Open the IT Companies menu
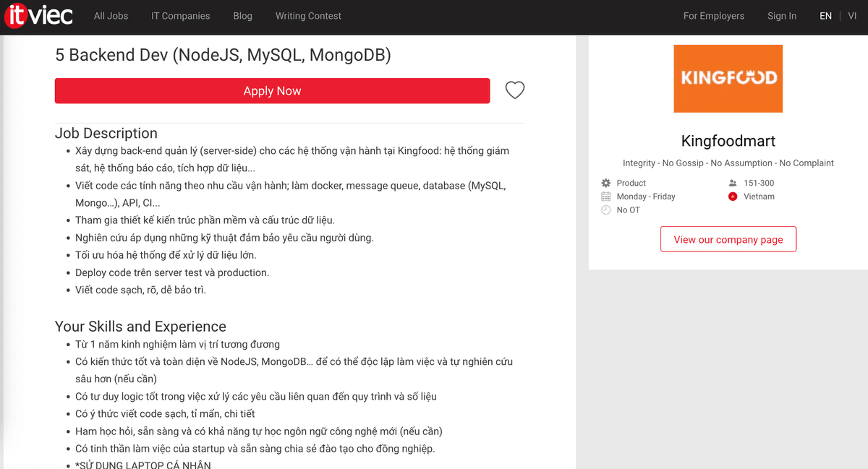 pos(180,15)
